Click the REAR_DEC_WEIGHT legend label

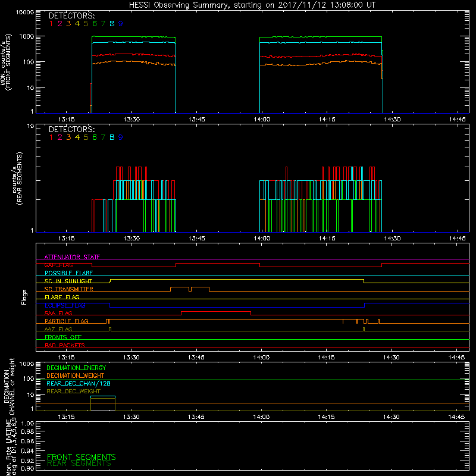pyautogui.click(x=73, y=392)
